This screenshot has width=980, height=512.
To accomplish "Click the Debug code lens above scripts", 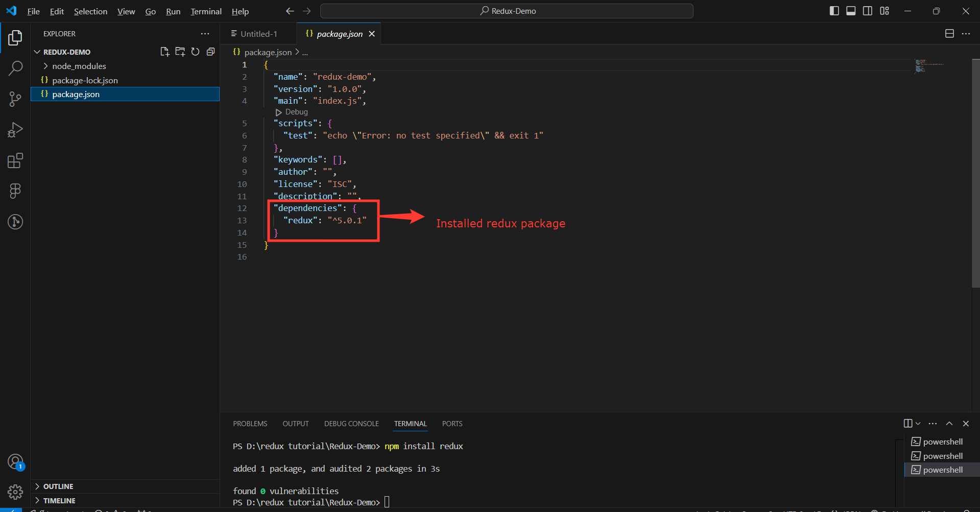I will 292,112.
